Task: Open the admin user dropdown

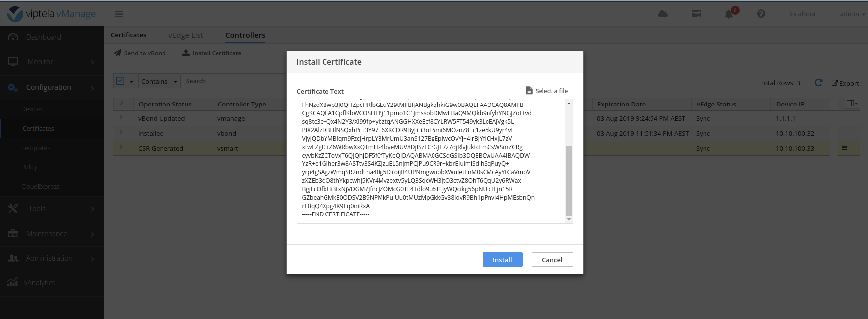Action: [852, 14]
